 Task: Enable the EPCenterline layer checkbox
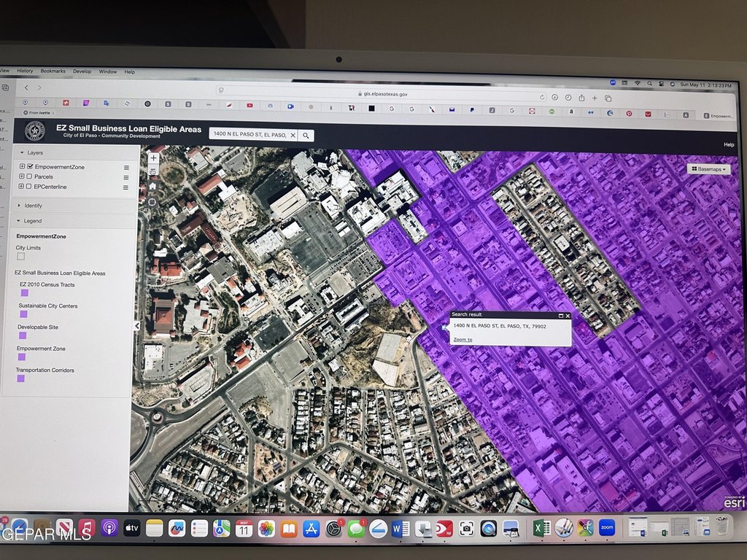tap(29, 187)
